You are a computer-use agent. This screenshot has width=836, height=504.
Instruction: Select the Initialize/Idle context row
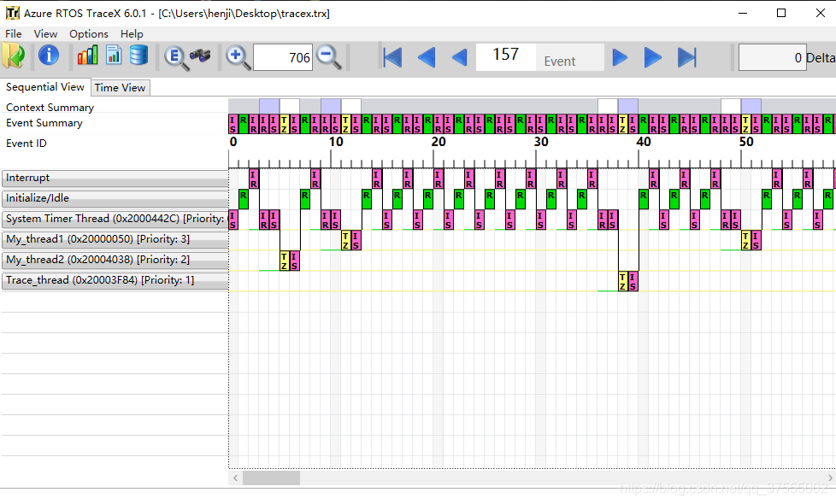click(115, 198)
